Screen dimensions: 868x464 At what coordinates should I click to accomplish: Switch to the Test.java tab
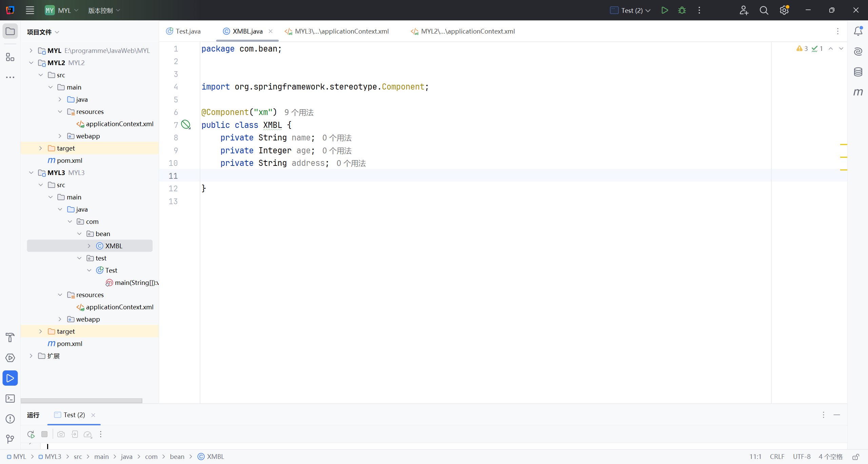point(188,31)
